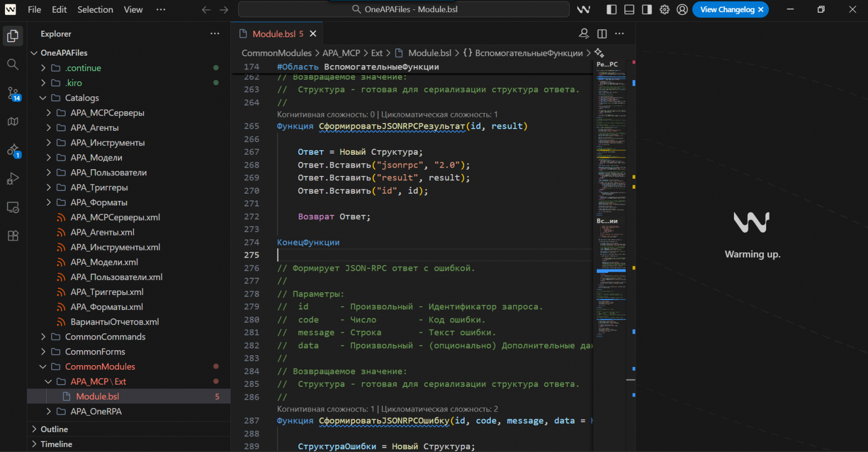Viewport: 868px width, 452px height.
Task: Click the sparkle AI icon in the breadcrumb bar
Action: [x=599, y=52]
